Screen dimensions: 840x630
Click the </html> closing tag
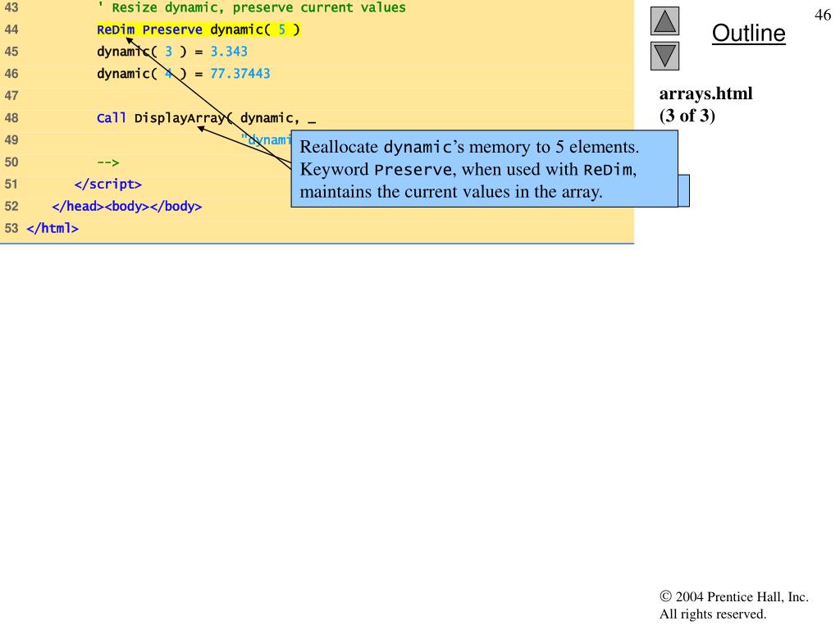[52, 228]
